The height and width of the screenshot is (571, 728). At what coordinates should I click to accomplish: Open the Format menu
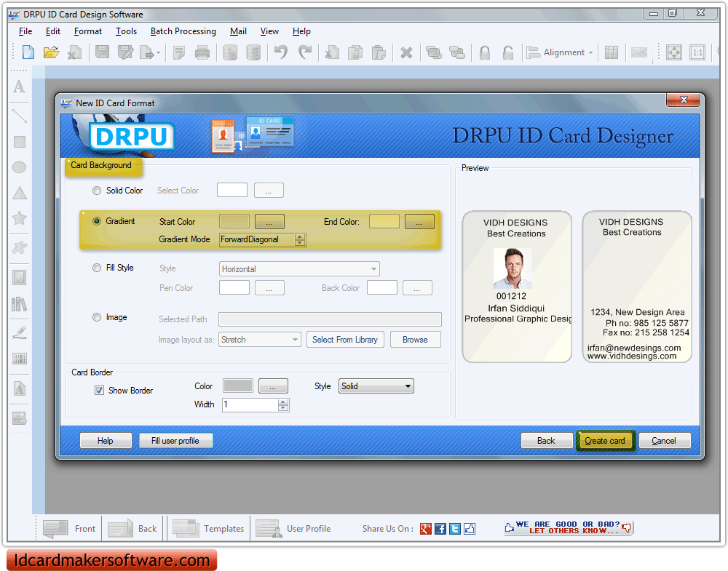coord(88,31)
